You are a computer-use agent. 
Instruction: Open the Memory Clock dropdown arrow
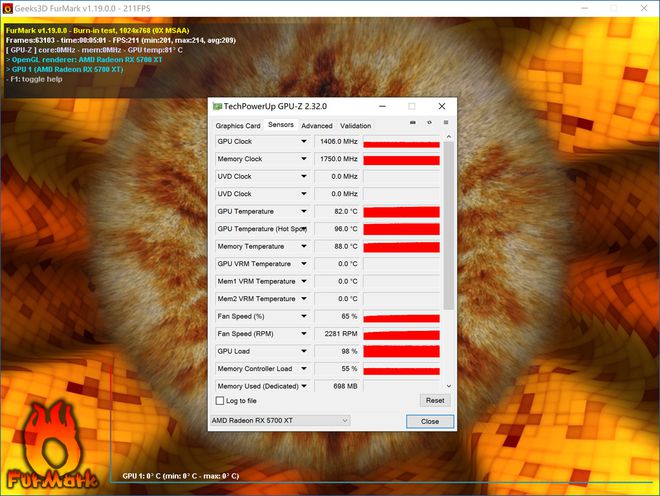pos(304,159)
